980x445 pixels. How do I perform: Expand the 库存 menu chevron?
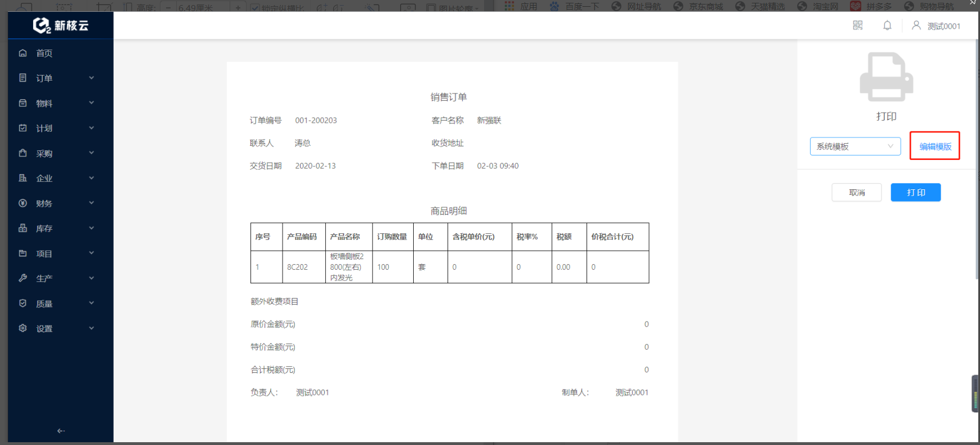pos(91,228)
